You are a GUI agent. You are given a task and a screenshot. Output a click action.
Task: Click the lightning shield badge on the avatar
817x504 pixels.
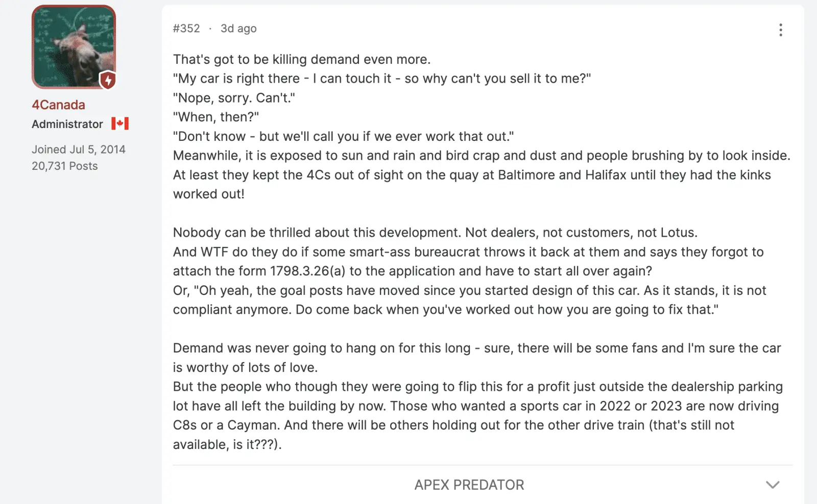point(108,80)
